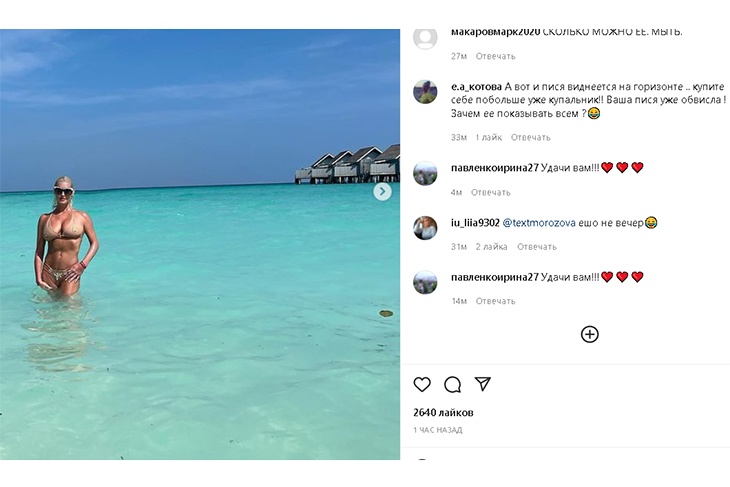Go to next photo with carousel arrow
730x487 pixels.
382,191
